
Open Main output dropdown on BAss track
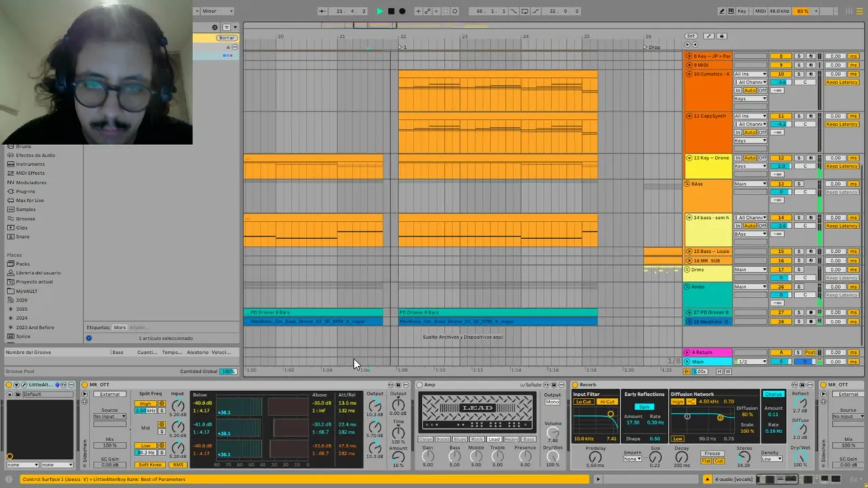click(x=750, y=184)
